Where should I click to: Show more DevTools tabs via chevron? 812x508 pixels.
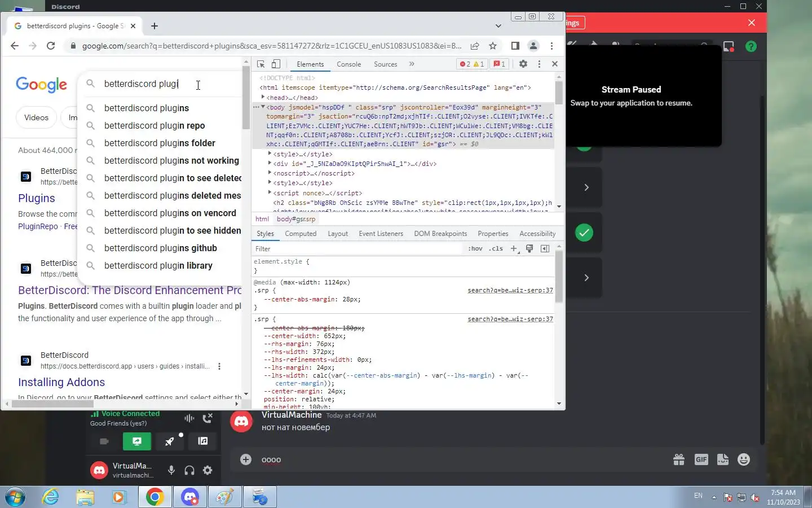coord(412,64)
